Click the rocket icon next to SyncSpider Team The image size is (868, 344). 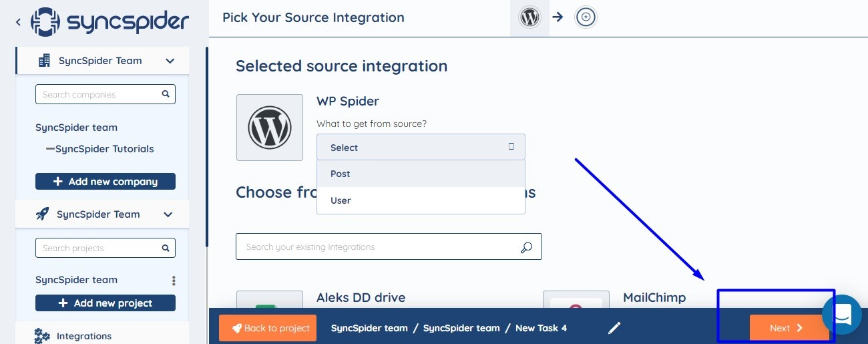(42, 214)
